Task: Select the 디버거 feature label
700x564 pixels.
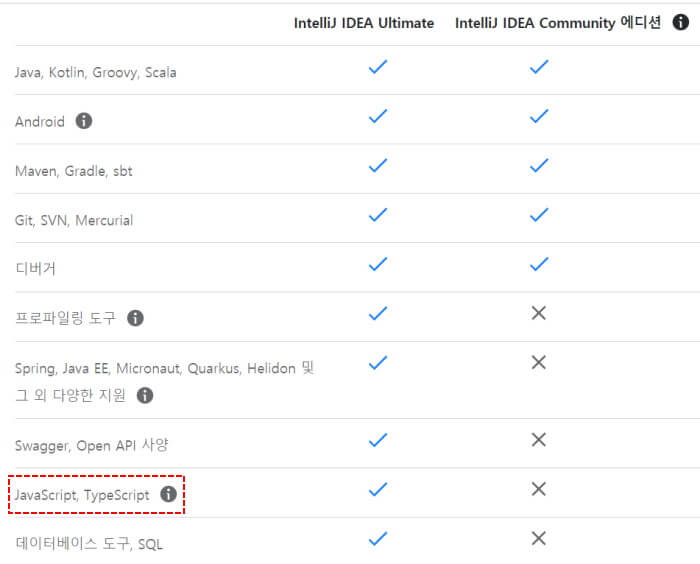Action: [x=35, y=268]
